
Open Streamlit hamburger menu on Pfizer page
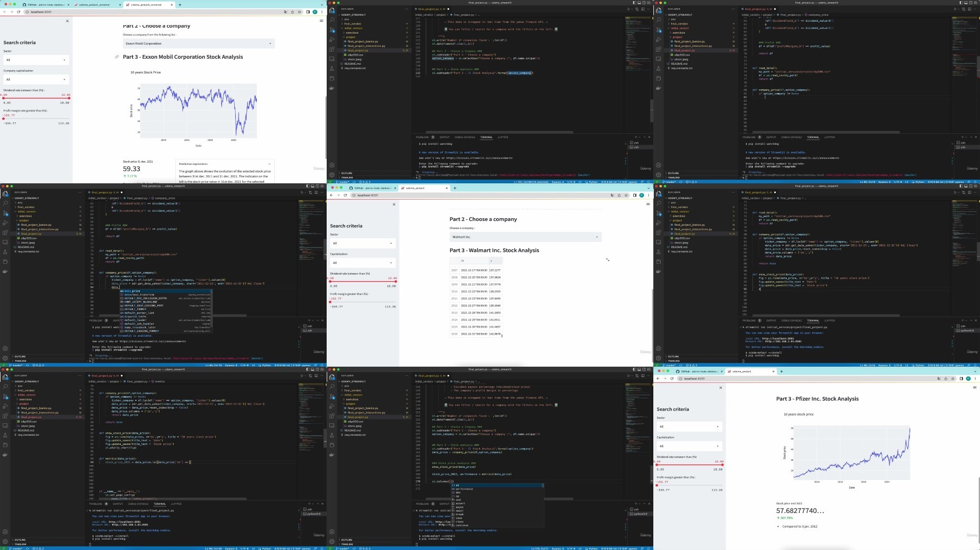975,387
